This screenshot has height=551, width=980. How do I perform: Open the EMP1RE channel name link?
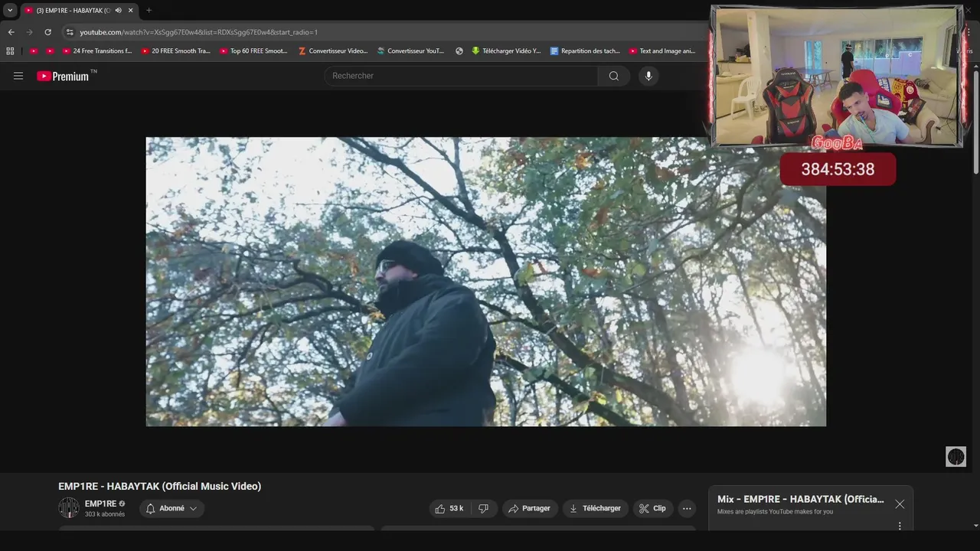tap(100, 504)
